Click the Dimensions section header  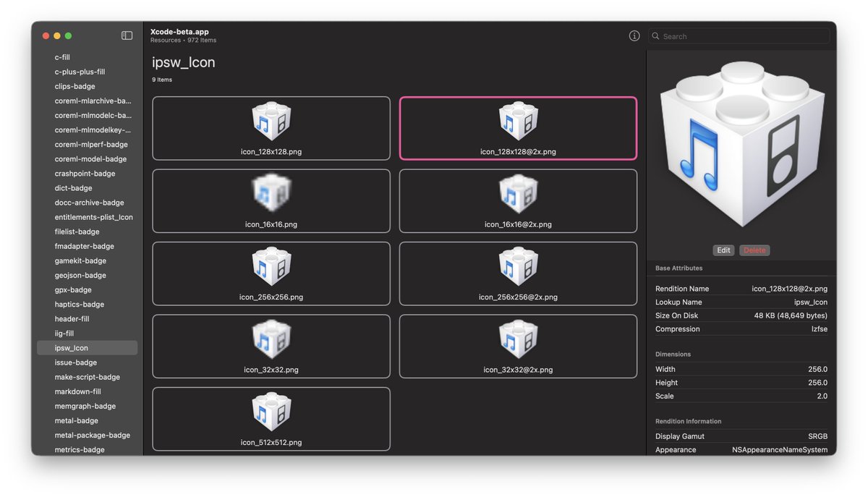tap(673, 354)
